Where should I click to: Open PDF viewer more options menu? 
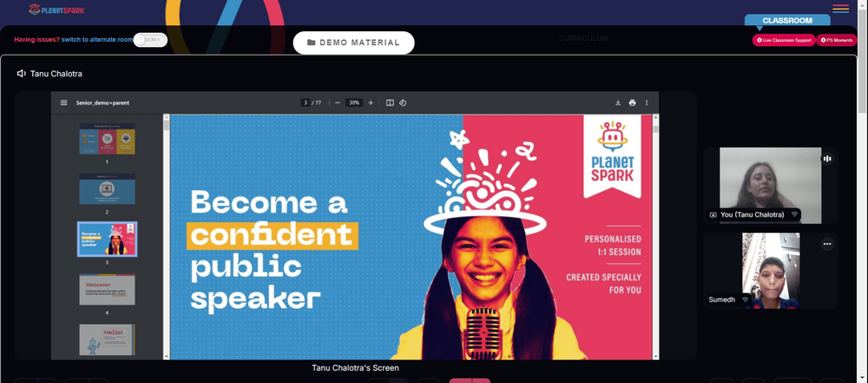[x=646, y=102]
